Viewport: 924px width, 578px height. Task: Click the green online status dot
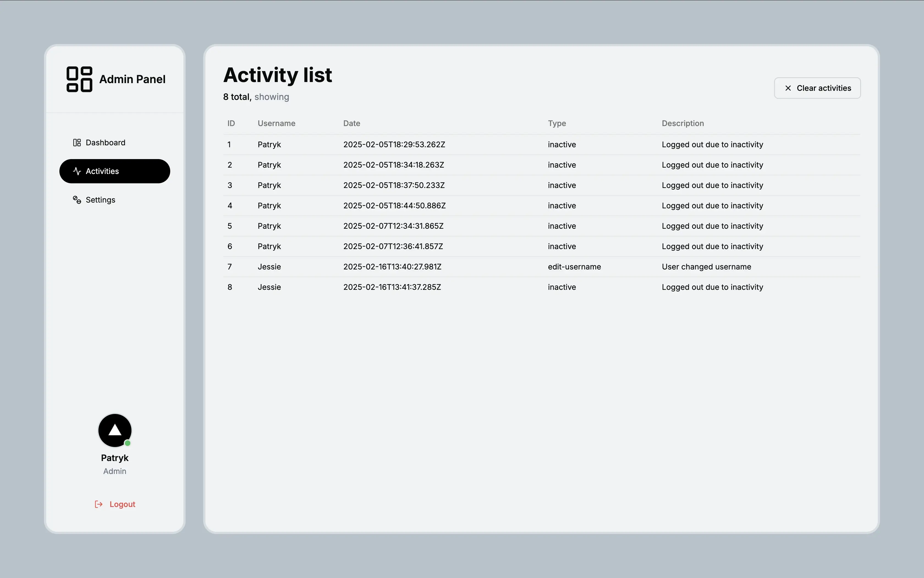point(128,443)
